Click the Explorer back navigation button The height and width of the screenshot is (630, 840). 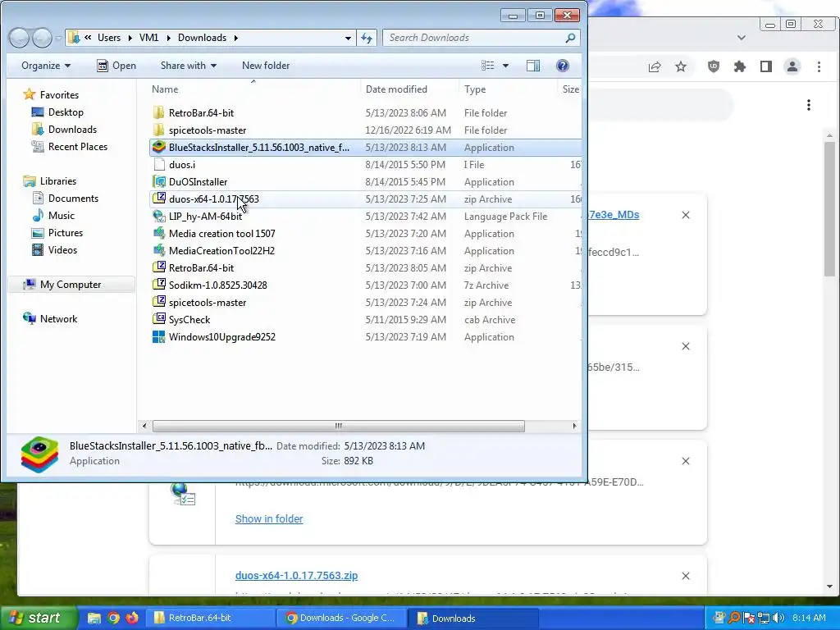[x=19, y=38]
